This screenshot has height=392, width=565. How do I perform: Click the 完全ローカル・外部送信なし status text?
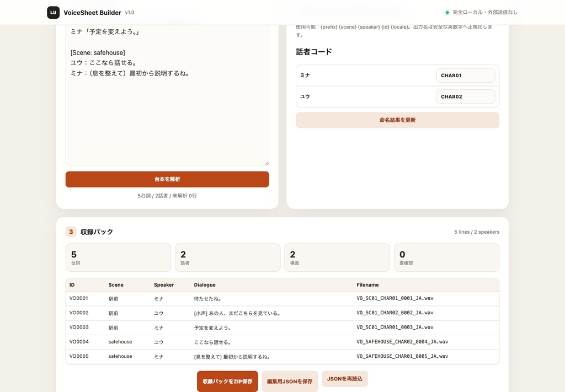point(485,12)
